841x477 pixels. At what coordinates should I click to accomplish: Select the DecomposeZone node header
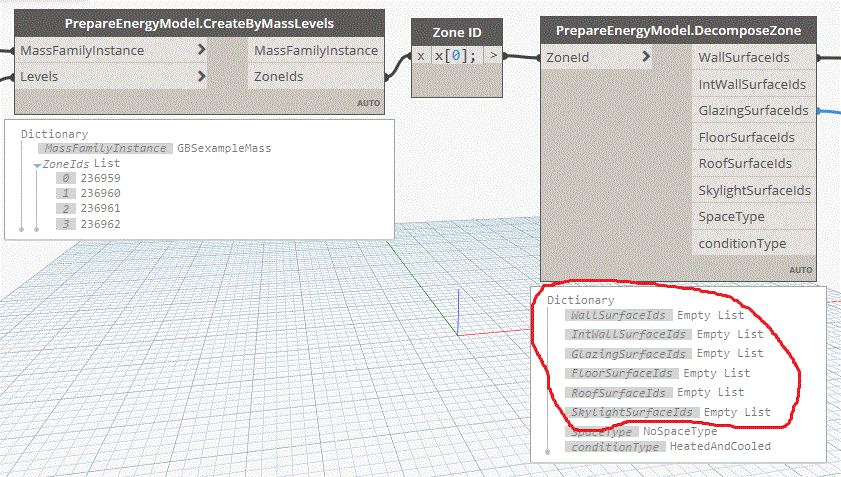(x=678, y=31)
